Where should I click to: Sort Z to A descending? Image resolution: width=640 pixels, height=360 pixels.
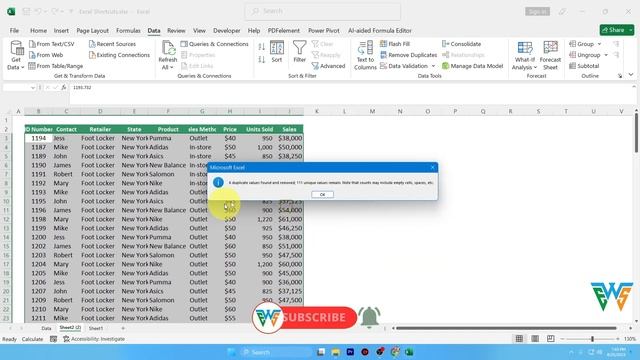[261, 60]
